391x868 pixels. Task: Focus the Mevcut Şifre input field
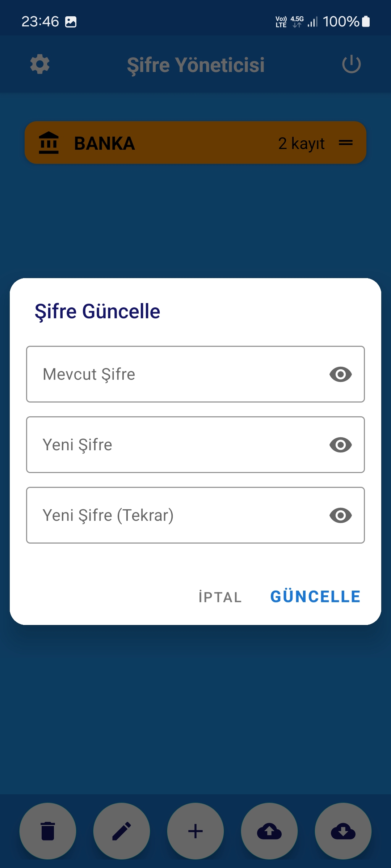pos(174,374)
